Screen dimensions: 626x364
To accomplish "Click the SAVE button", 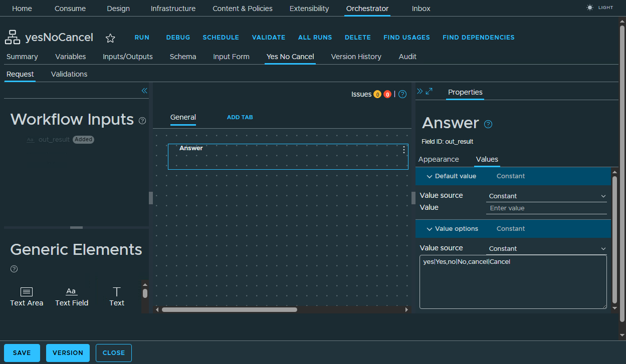I will (x=22, y=353).
